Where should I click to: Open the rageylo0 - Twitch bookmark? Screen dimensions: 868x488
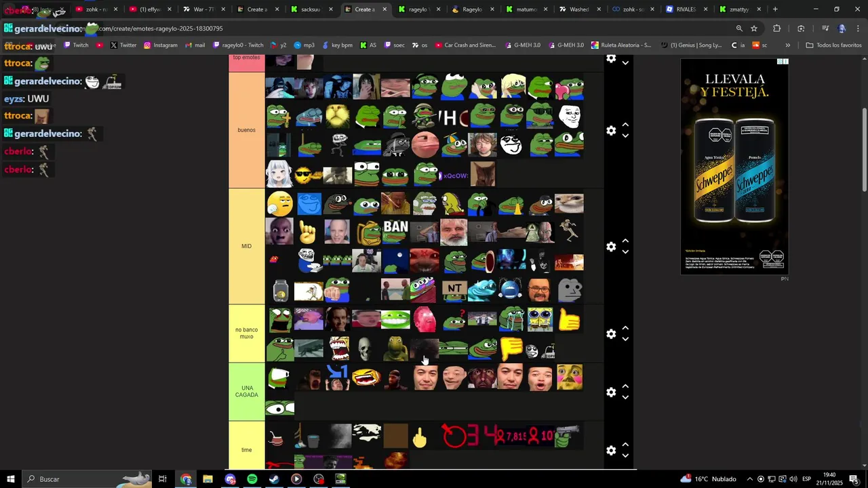tap(238, 45)
